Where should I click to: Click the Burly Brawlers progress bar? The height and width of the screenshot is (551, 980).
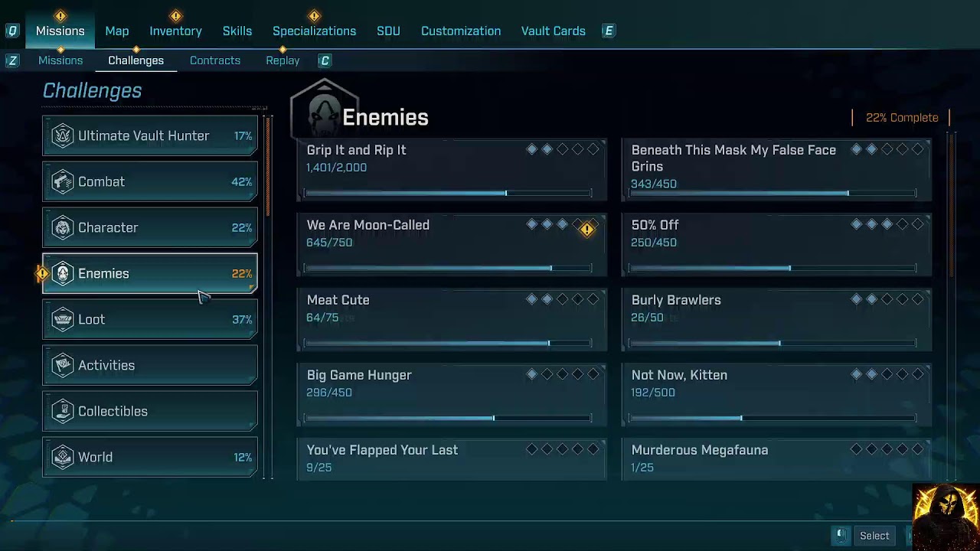click(x=773, y=343)
